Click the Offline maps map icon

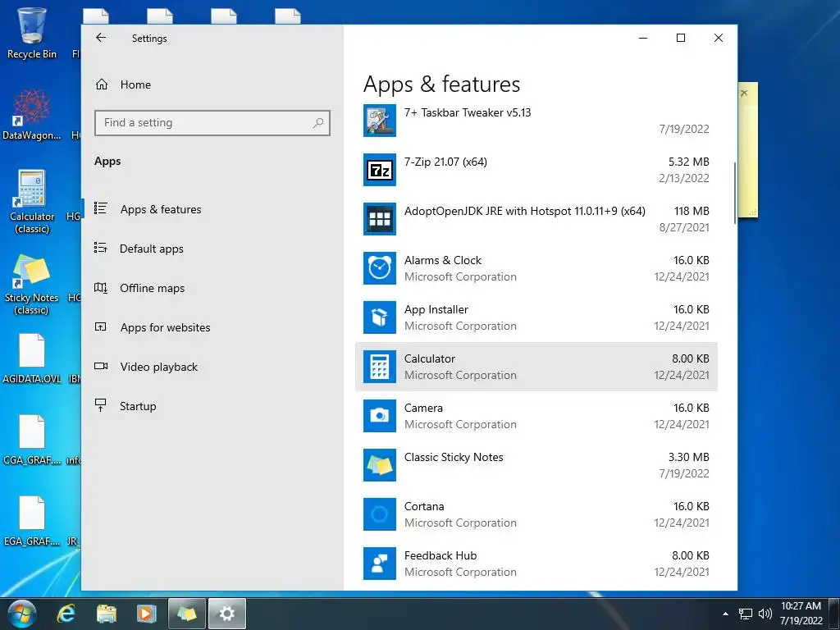click(x=101, y=288)
